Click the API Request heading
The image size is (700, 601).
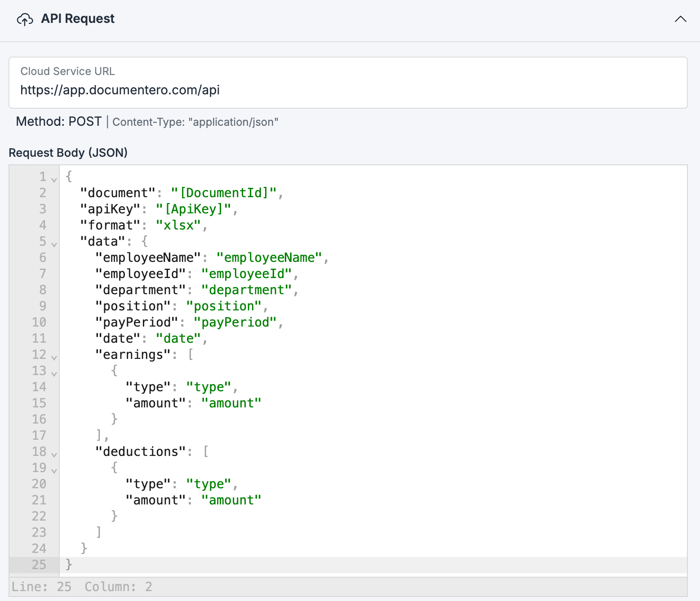pos(78,19)
